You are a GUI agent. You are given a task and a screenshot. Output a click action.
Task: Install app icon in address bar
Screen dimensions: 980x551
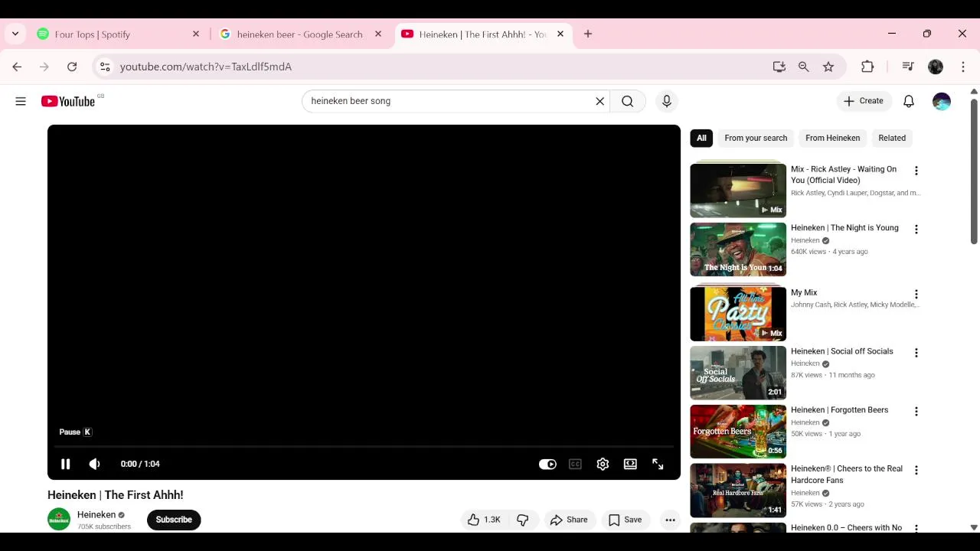[779, 67]
